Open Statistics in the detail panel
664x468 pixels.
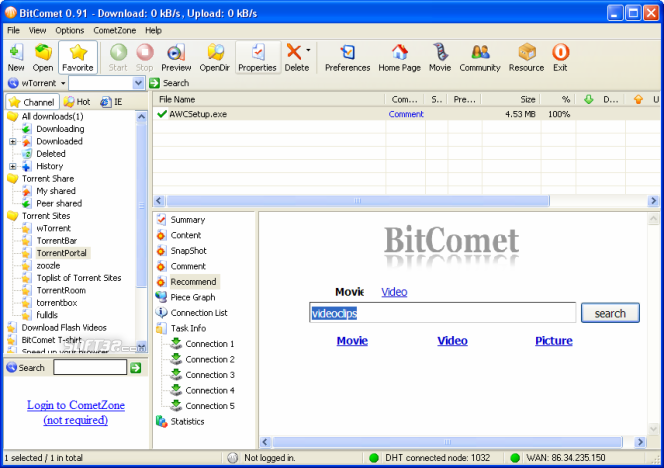(187, 421)
